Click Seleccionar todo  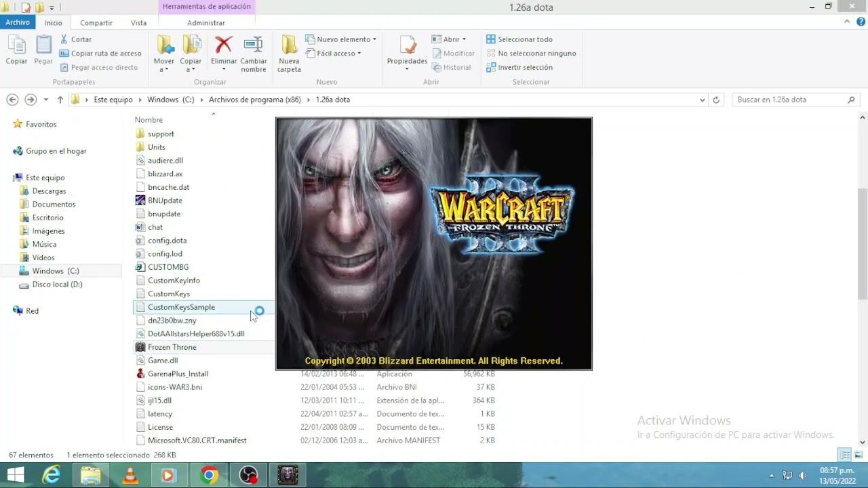[519, 39]
